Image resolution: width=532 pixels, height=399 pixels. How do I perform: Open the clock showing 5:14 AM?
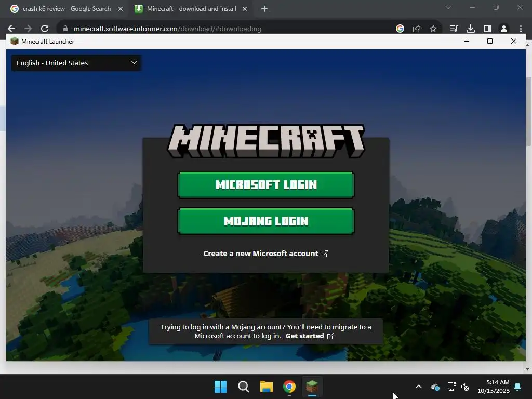click(494, 387)
